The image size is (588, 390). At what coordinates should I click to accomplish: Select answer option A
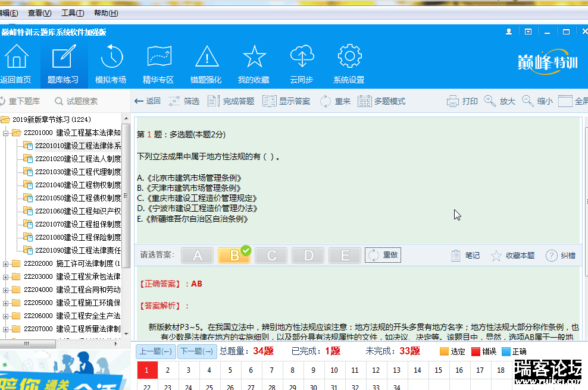tap(197, 256)
